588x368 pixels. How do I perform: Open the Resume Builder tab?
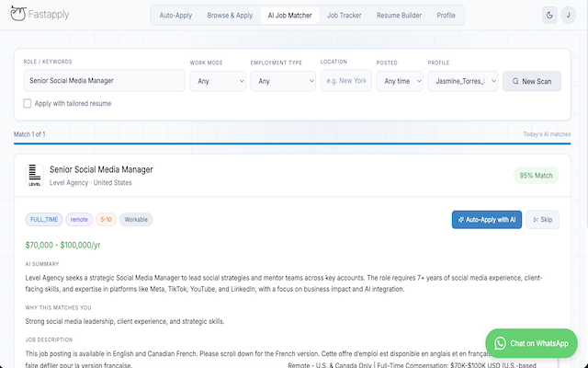[x=399, y=16]
